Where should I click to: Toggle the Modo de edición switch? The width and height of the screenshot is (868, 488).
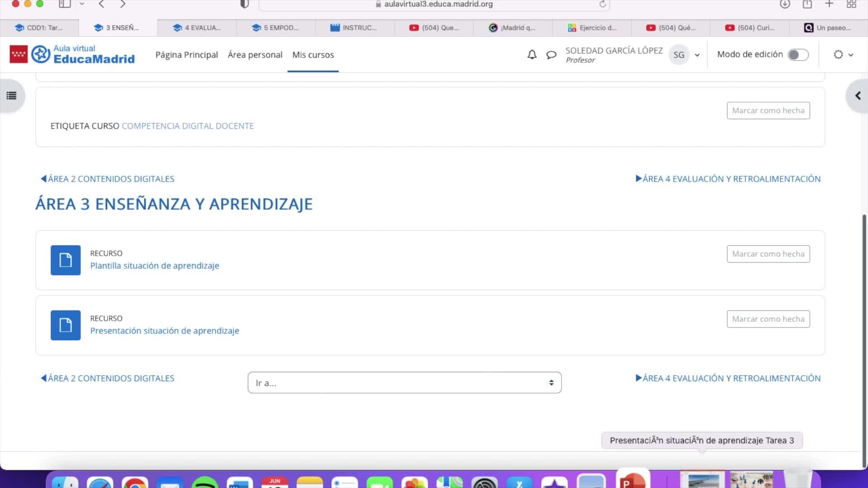point(798,55)
